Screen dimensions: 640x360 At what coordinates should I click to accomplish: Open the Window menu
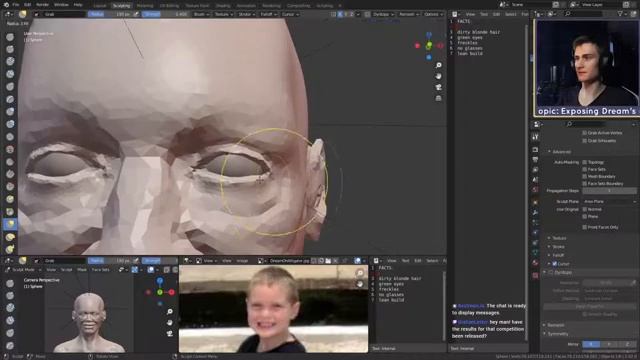(61, 4)
